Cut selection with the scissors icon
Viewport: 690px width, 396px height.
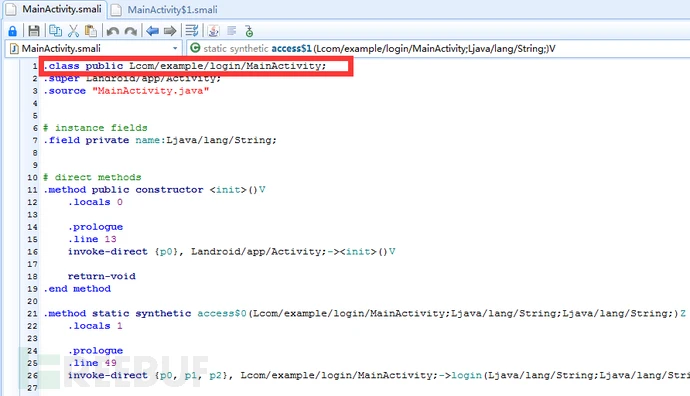coord(73,31)
